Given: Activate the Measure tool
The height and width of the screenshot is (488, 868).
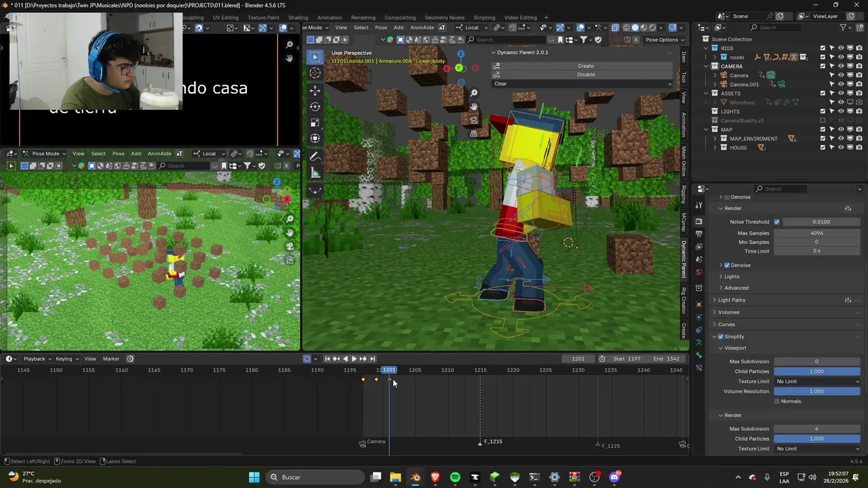Looking at the screenshot, I should click(315, 174).
